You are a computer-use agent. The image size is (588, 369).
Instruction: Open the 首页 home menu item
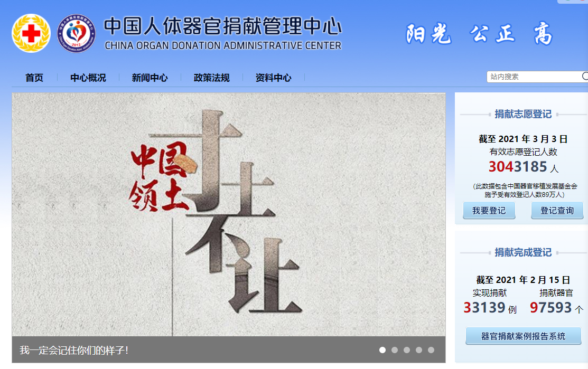click(x=34, y=78)
